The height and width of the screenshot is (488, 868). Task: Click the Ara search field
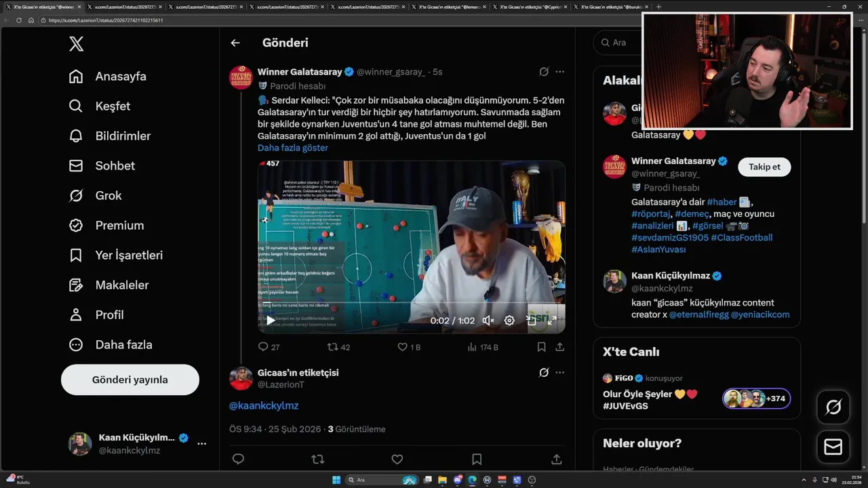(x=618, y=43)
